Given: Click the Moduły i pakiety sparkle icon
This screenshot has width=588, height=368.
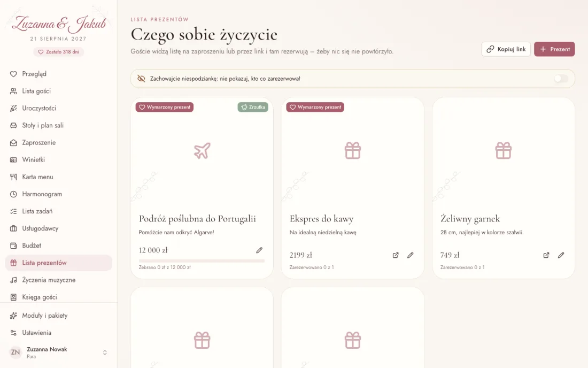Looking at the screenshot, I should click(13, 316).
